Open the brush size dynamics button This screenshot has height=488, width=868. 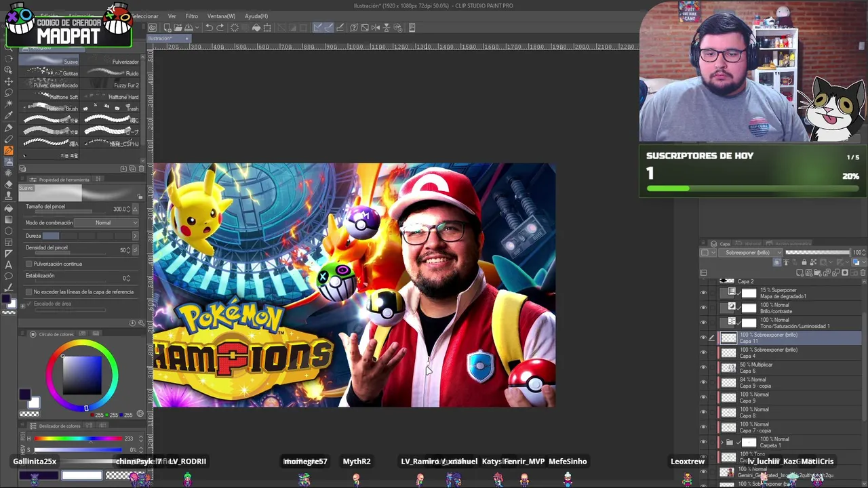(135, 209)
